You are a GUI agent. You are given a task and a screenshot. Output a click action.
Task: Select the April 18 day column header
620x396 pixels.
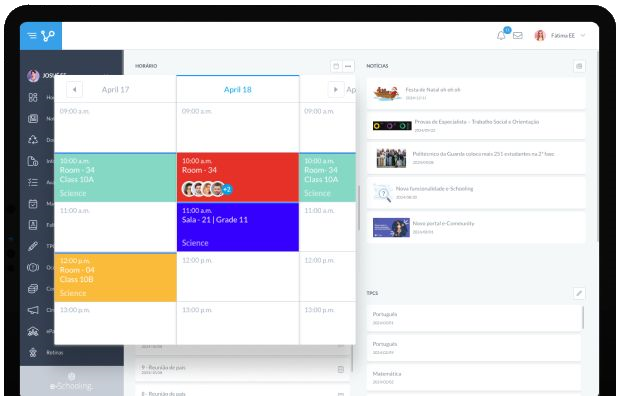(238, 89)
